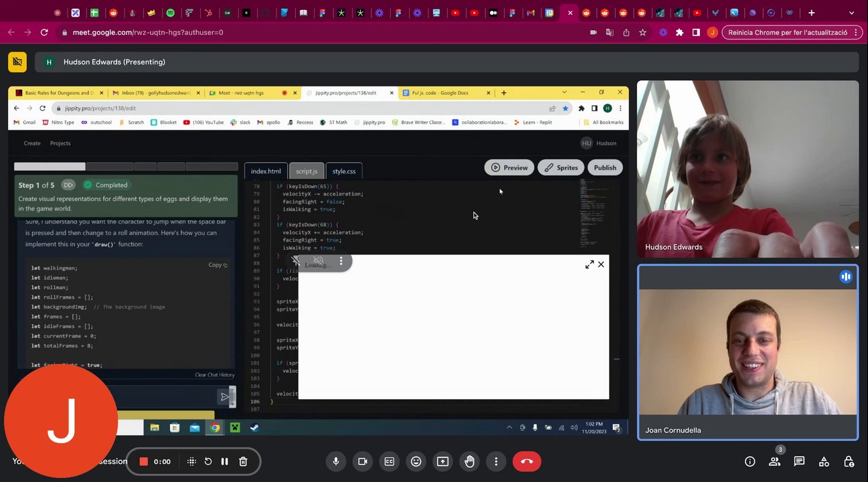Select the Inbox Gmail tab in shared browser
The height and width of the screenshot is (482, 868).
click(x=155, y=93)
